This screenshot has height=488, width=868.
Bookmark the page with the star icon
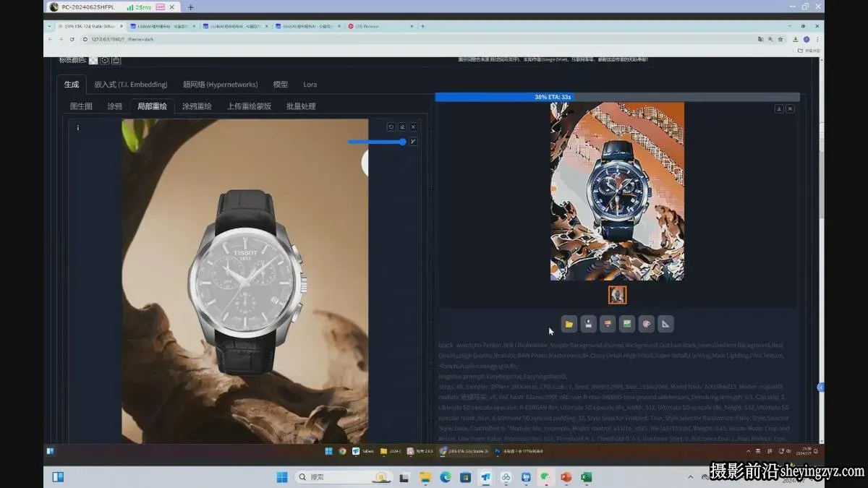click(x=780, y=39)
